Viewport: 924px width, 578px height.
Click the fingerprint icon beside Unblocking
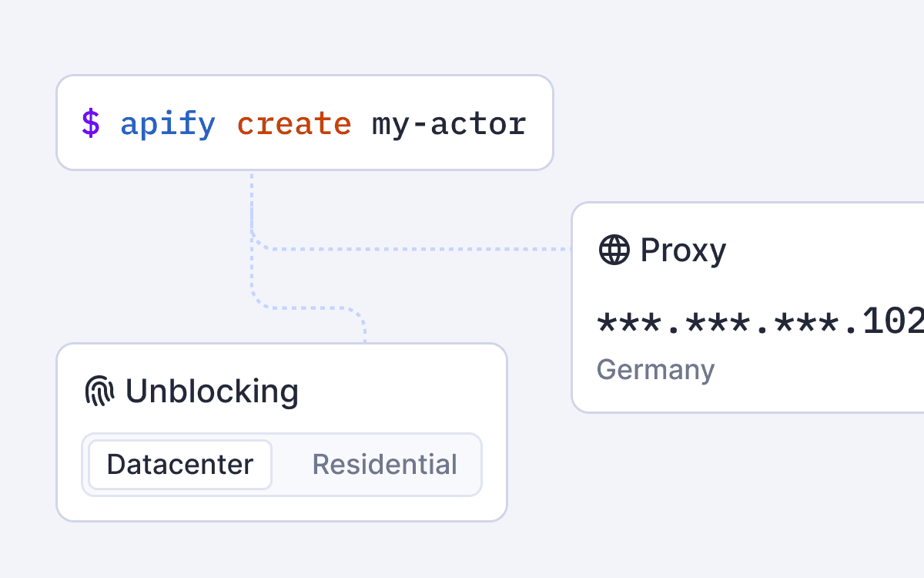tap(99, 391)
